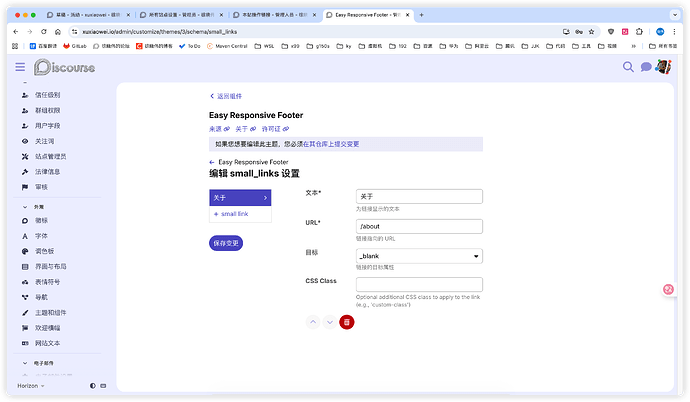Viewport: 690px width, 402px height.
Task: Select the 关于 item in links list
Action: coord(239,198)
